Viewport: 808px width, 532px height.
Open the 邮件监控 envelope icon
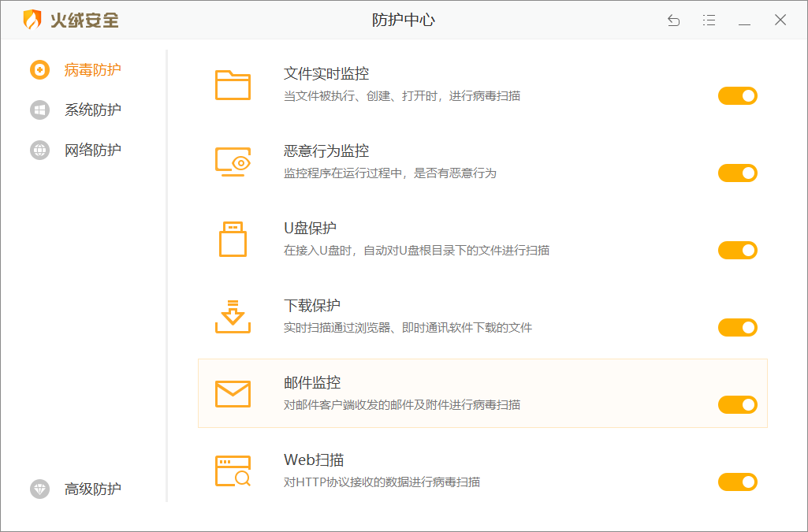(x=233, y=392)
